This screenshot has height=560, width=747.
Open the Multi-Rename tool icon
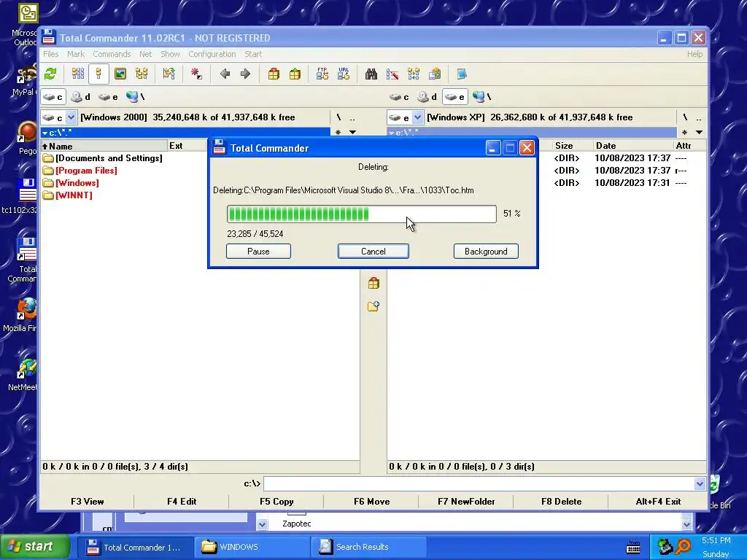392,74
